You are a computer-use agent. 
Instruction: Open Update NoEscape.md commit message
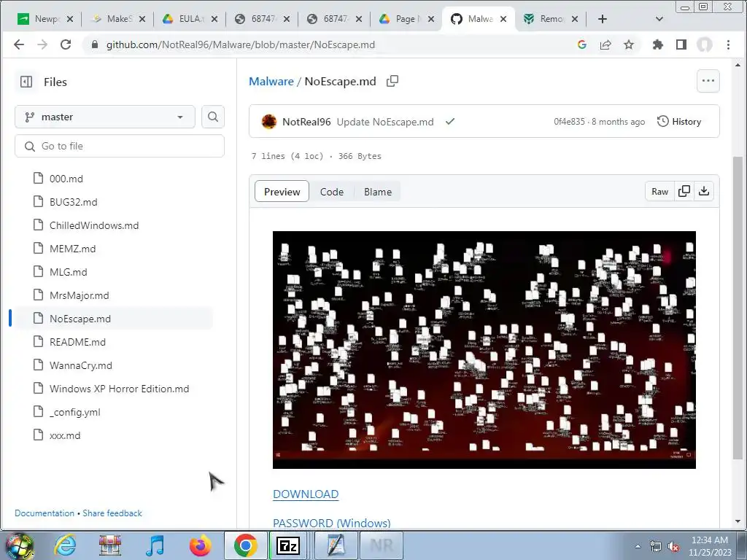coord(385,122)
